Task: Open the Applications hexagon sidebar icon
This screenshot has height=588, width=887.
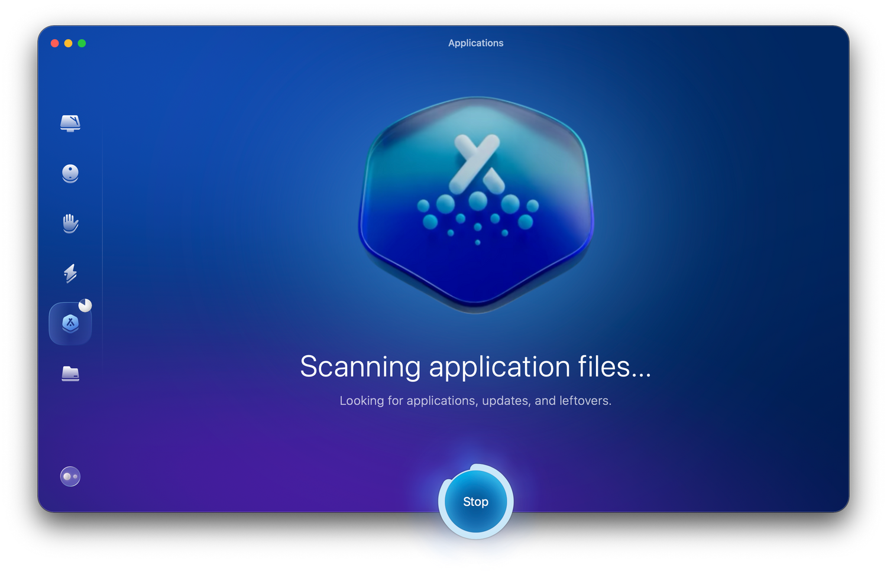Action: click(x=70, y=323)
